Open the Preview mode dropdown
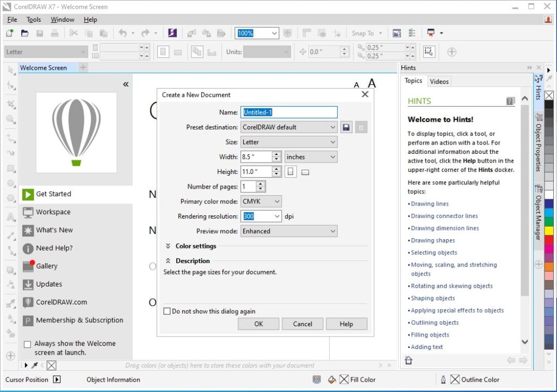Viewport: 557px width, 392px height. [x=289, y=231]
